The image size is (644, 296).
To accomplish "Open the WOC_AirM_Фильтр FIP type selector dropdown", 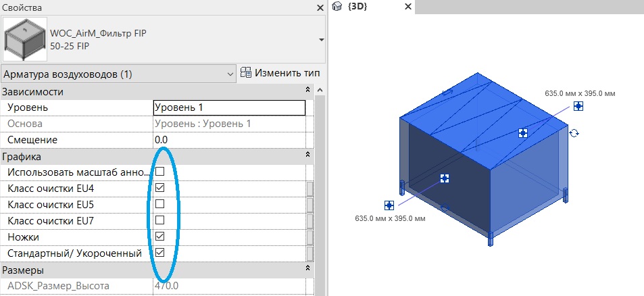I will click(x=320, y=40).
